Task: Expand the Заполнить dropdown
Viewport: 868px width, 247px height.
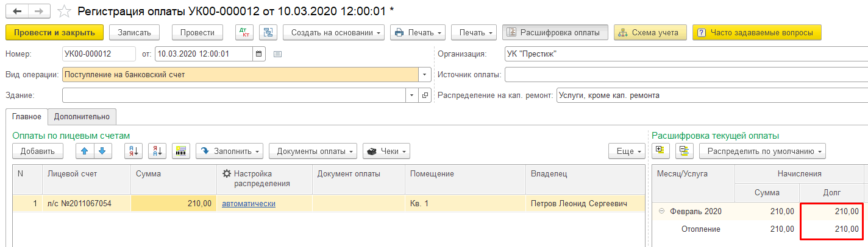Action: tap(229, 151)
